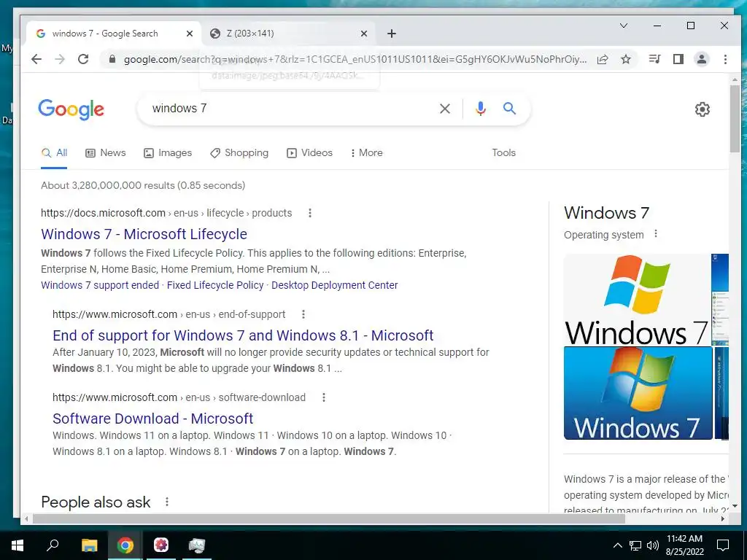Click the horizontal scrollbar at the bottom
This screenshot has height=560, width=747.
tap(329, 518)
